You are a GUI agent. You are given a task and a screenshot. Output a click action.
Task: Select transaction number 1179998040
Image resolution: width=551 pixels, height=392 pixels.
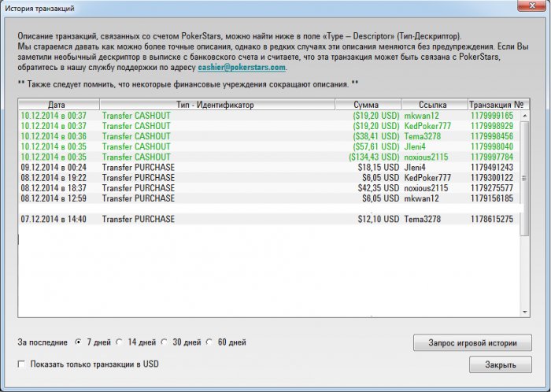pos(492,146)
